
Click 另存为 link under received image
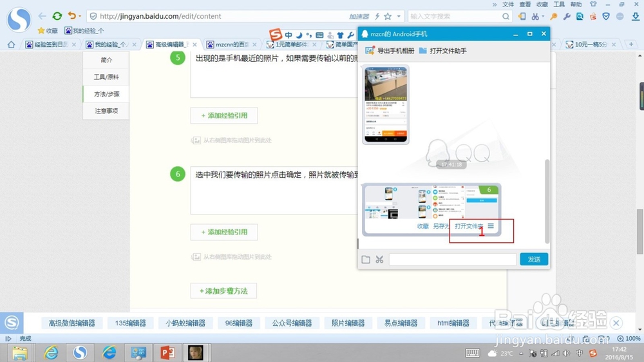tap(440, 226)
